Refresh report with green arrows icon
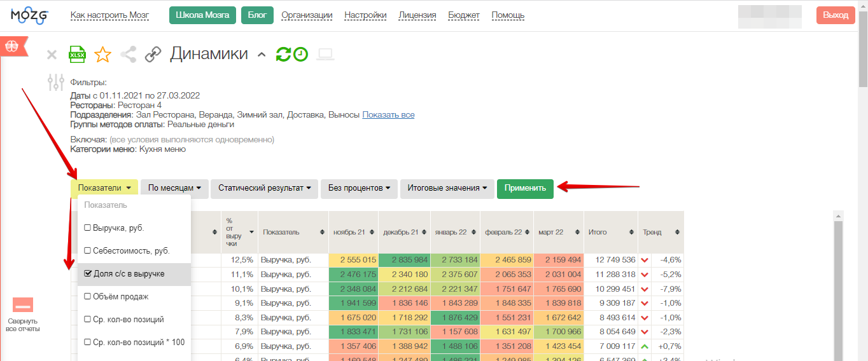This screenshot has height=361, width=868. (x=283, y=55)
